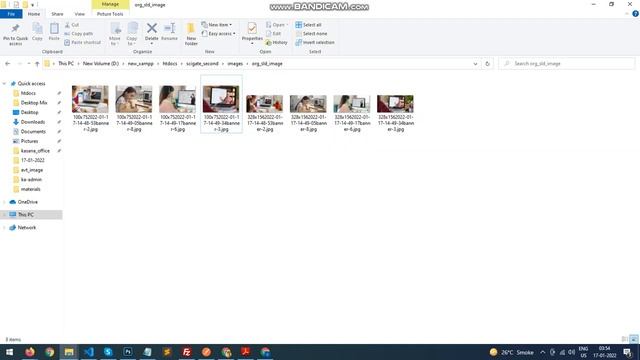Viewport: 640px width, 360px height.
Task: Delete the selected file with X icon
Action: [x=151, y=32]
